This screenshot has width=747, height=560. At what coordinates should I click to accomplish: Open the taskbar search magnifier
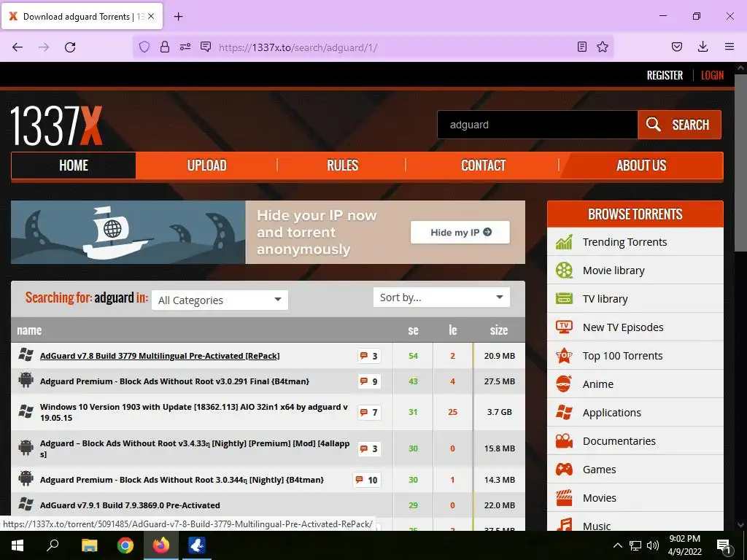pos(53,545)
